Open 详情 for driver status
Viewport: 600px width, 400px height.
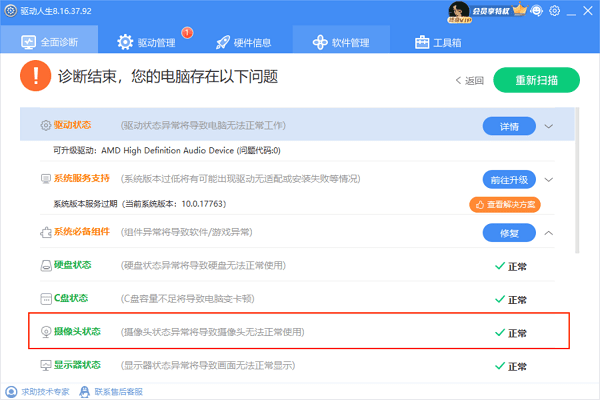pyautogui.click(x=509, y=126)
